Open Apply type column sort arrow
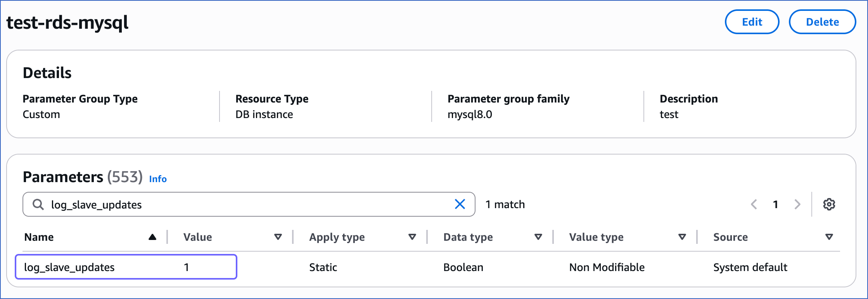Viewport: 868px width, 299px height. tap(412, 237)
